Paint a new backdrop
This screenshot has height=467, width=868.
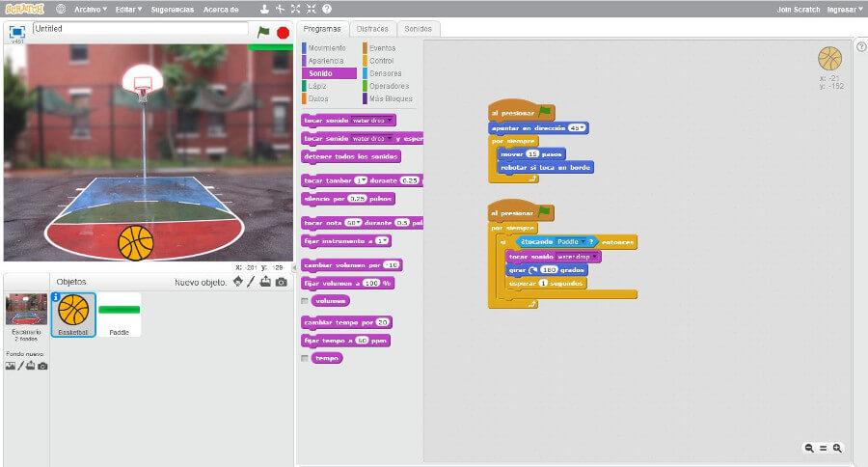click(20, 366)
